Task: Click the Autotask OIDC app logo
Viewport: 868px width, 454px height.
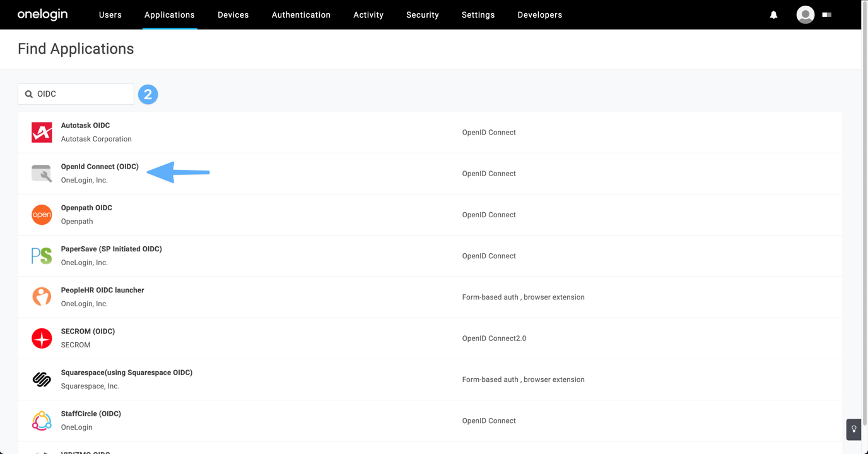Action: click(42, 133)
